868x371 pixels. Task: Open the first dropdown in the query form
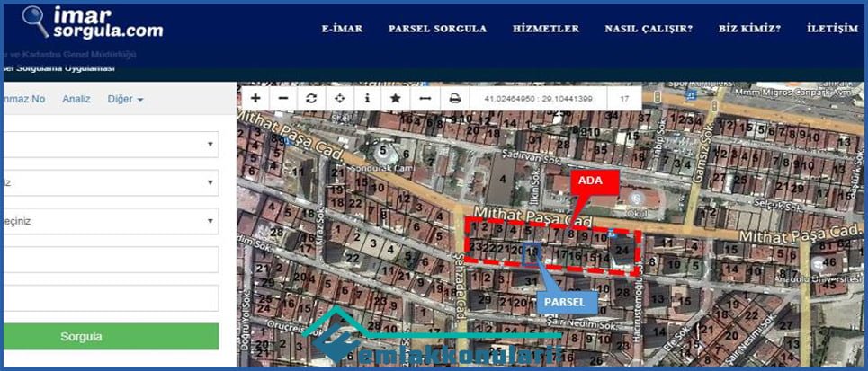coord(109,145)
